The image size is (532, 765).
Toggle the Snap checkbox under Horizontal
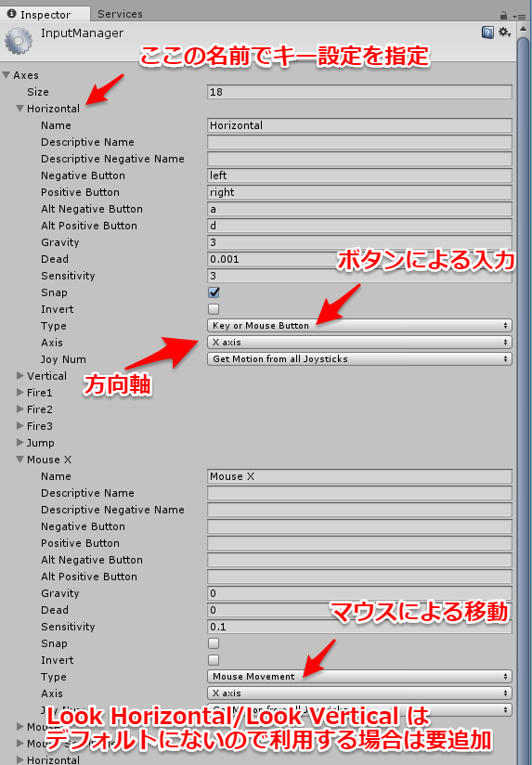(x=214, y=292)
